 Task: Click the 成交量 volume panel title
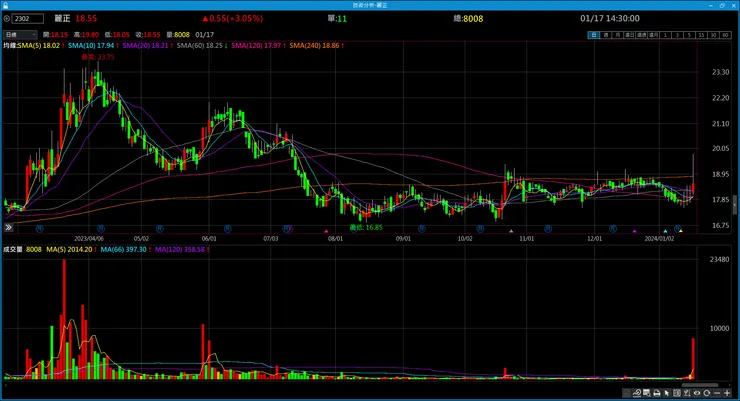pyautogui.click(x=13, y=249)
